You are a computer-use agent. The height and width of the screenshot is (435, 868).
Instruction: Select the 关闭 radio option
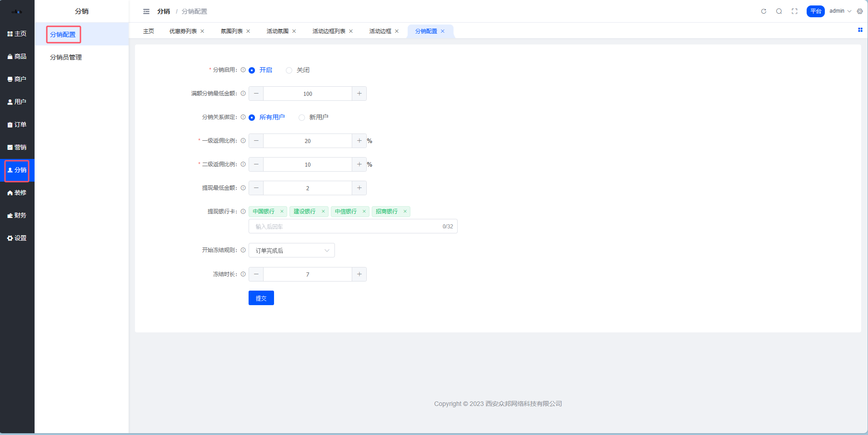289,70
